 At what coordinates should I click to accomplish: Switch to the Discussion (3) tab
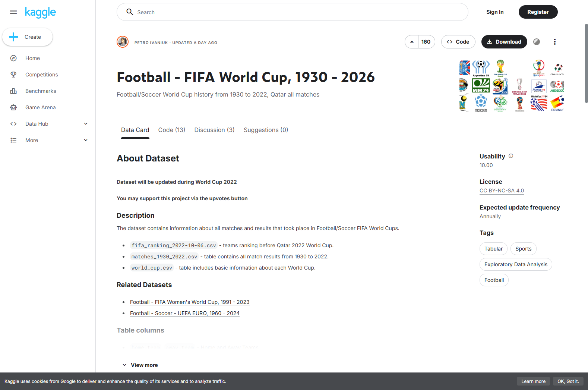point(214,130)
